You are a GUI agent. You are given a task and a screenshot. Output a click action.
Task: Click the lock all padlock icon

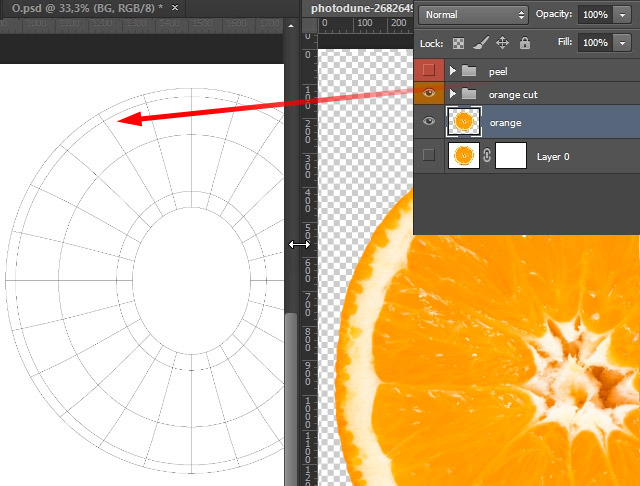point(525,43)
